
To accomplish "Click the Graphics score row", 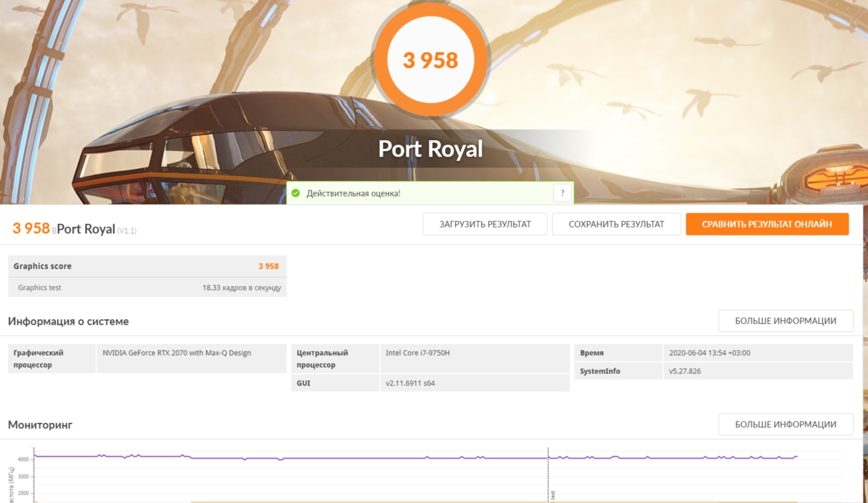I will pos(147,266).
